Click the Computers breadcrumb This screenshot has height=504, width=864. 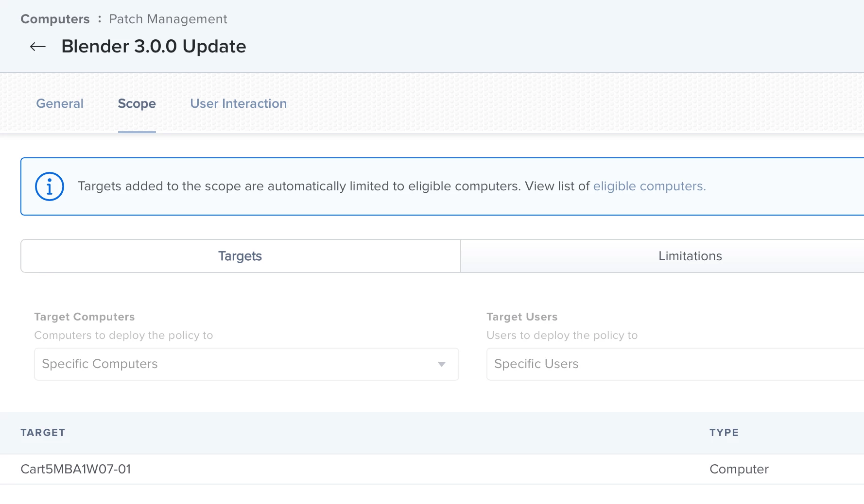point(55,19)
